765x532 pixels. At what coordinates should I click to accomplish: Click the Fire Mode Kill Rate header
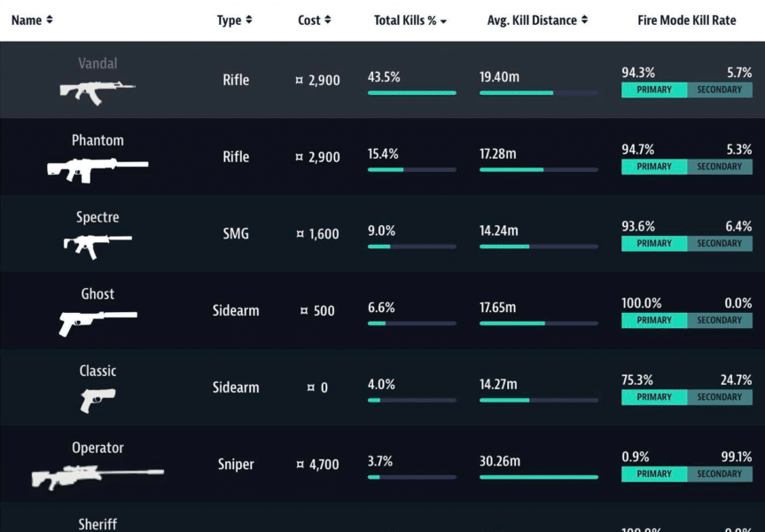click(x=687, y=20)
